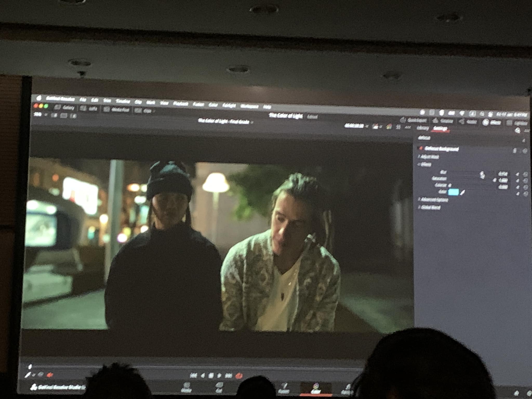Open the Trim menu

point(107,101)
